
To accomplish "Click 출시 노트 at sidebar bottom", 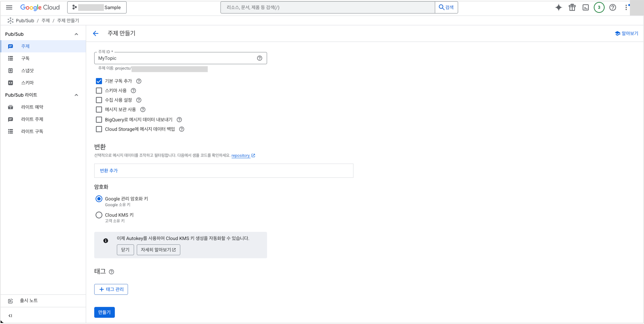I will (x=29, y=300).
